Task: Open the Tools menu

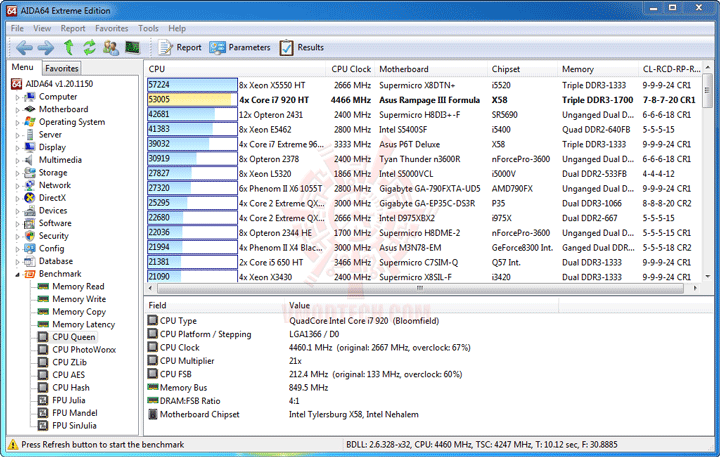Action: click(148, 28)
